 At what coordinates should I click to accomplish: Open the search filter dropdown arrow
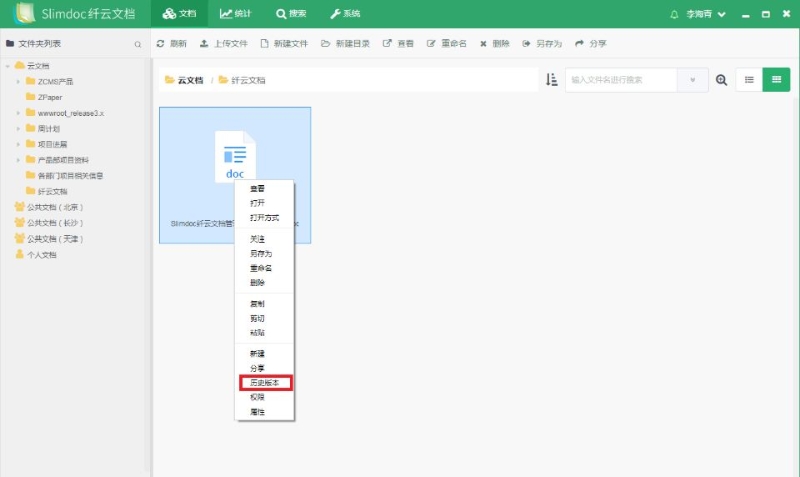click(x=693, y=80)
